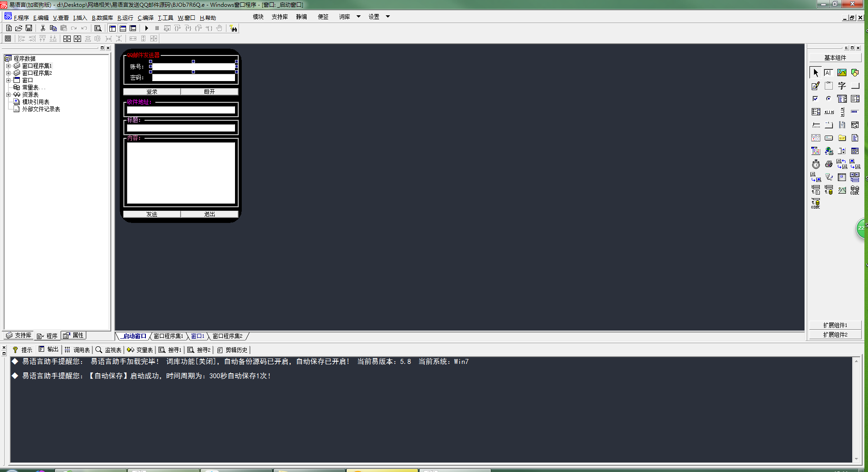
Task: Select the combo box component icon
Action: pyautogui.click(x=841, y=99)
